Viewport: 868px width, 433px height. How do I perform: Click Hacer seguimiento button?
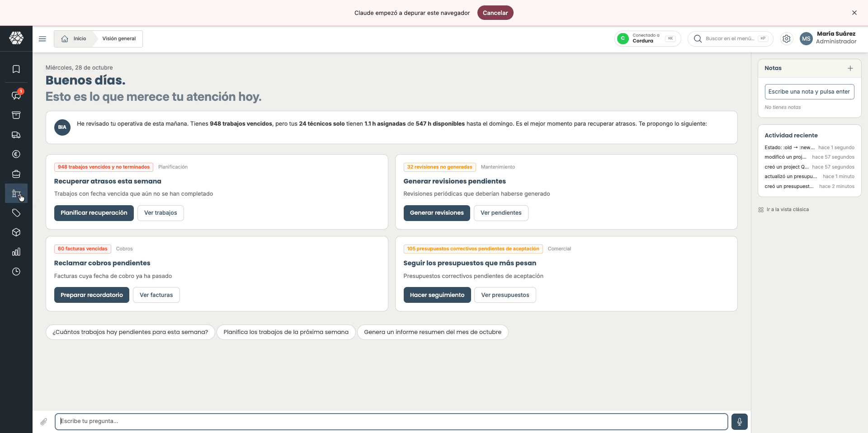[437, 295]
